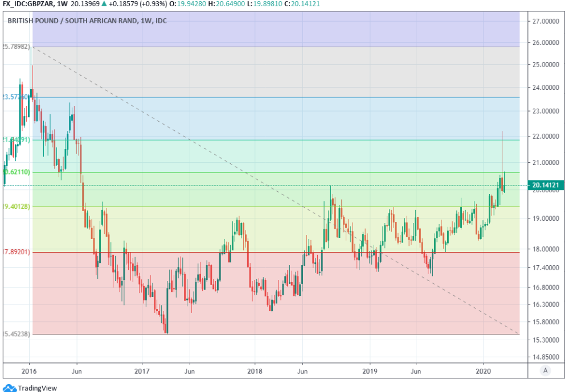The width and height of the screenshot is (565, 392).
Task: Toggle auto scale with the A button
Action: (x=546, y=370)
